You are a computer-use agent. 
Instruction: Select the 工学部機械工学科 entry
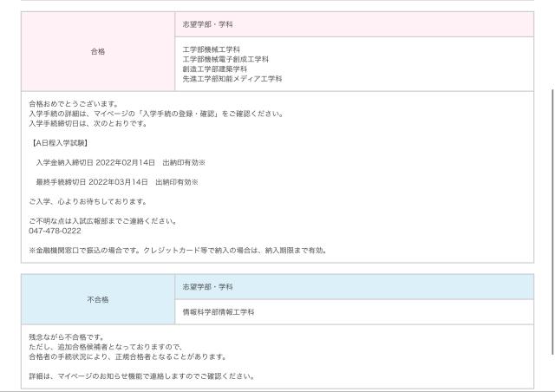(x=212, y=50)
